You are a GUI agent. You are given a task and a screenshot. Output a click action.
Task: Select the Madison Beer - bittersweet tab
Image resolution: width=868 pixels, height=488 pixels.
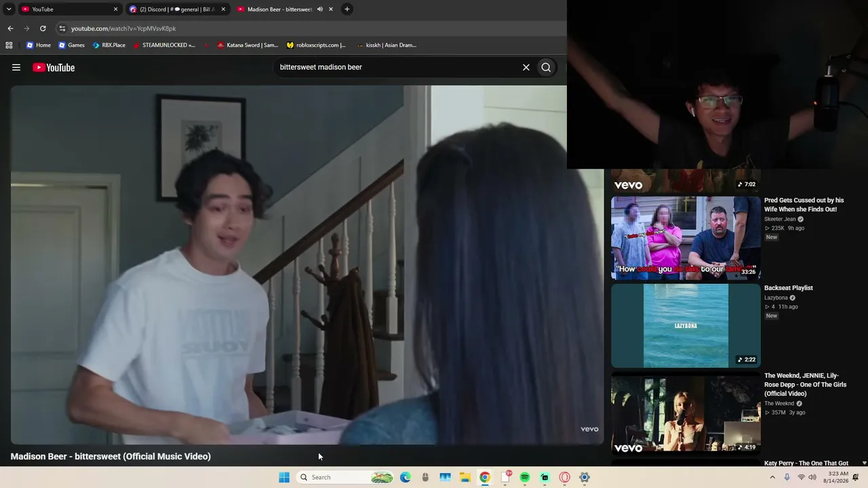coord(285,9)
